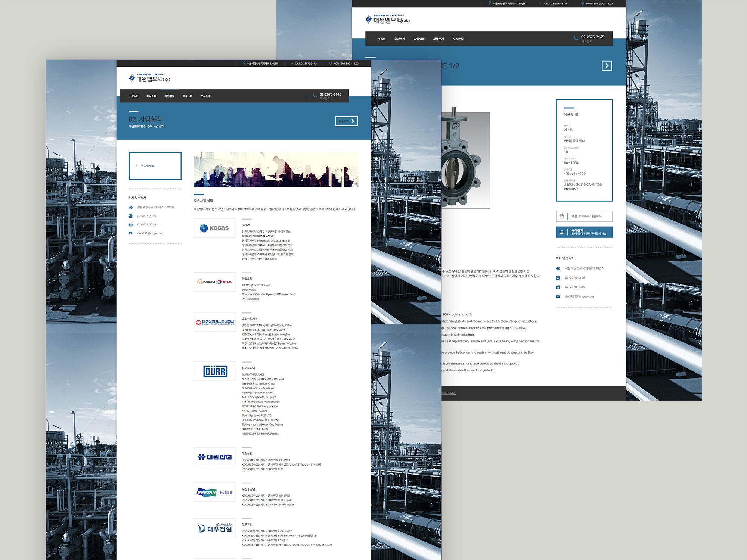This screenshot has width=747, height=560.
Task: Open 제품소개 in the back page navigation
Action: 438,39
